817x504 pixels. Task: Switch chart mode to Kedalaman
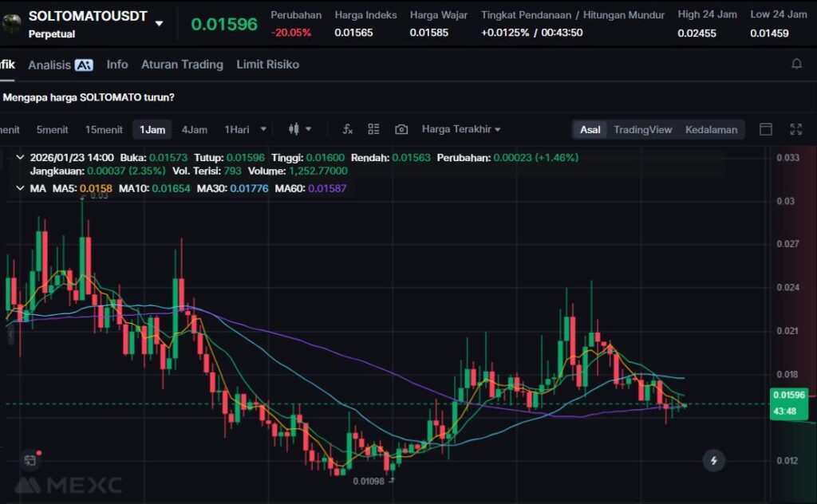[711, 129]
